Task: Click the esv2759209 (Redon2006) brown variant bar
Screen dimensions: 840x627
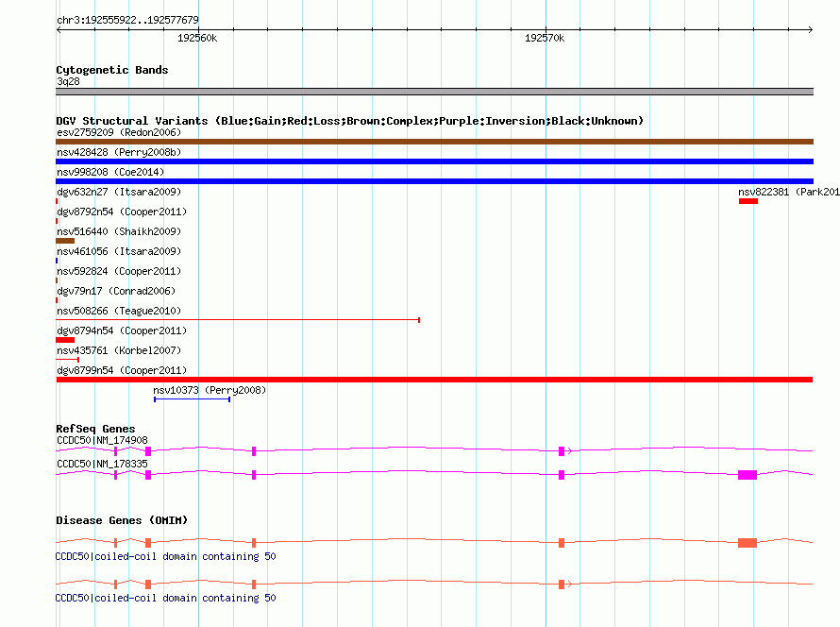Action: 434,142
